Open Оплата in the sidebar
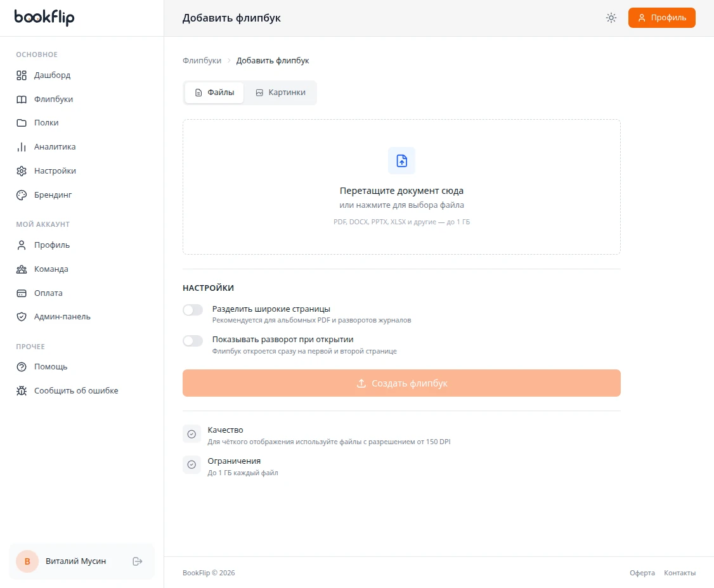 click(82, 293)
